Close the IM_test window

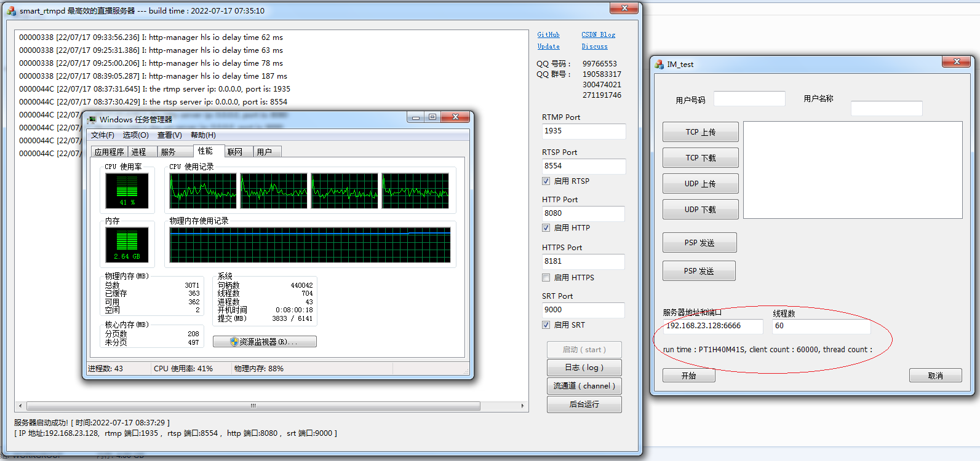957,61
